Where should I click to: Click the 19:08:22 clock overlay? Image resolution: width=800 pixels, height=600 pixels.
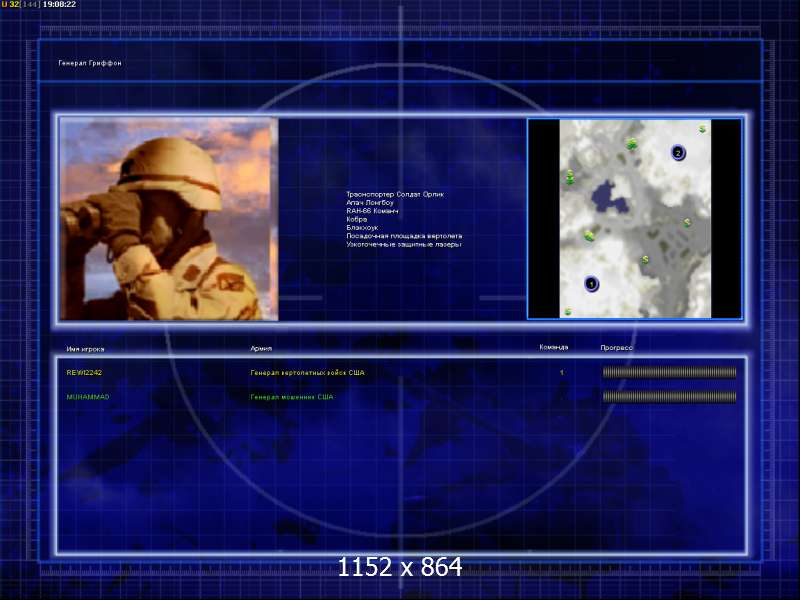pos(60,4)
